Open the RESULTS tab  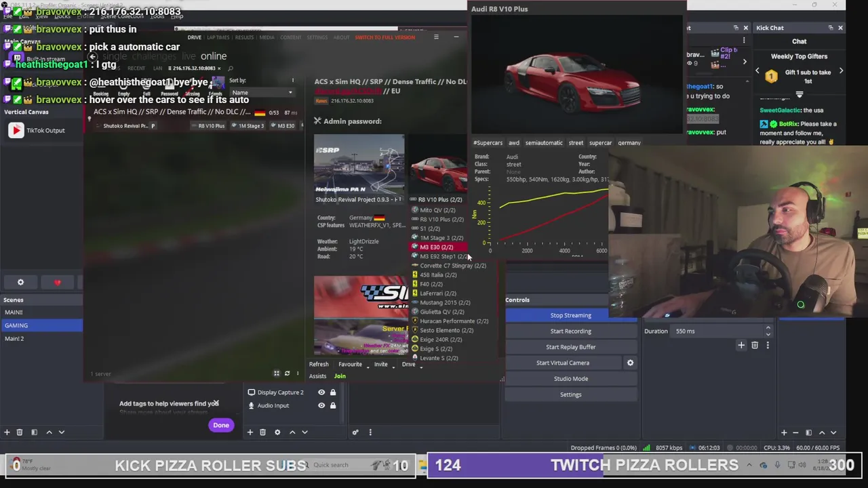tap(244, 37)
